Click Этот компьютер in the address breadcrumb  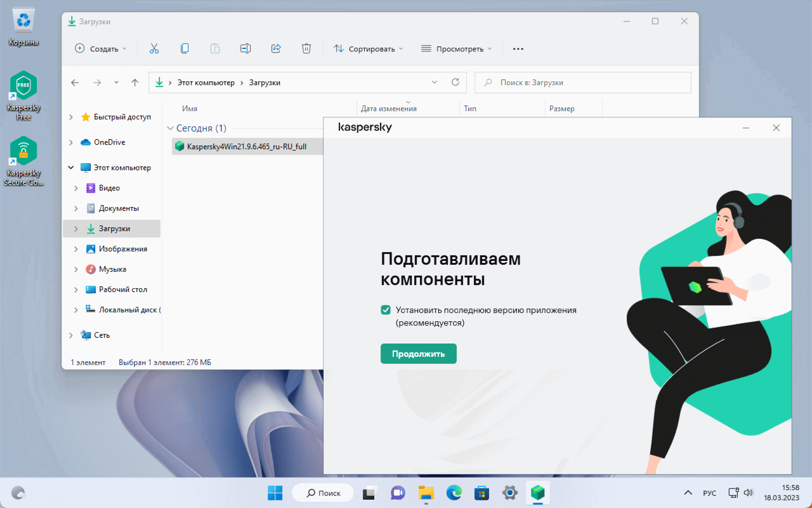[x=206, y=83]
